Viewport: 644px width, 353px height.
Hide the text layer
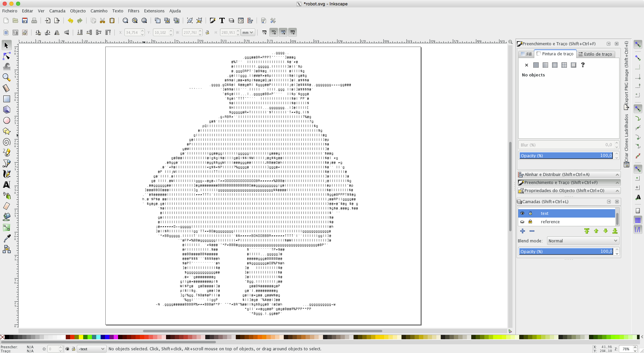pyautogui.click(x=523, y=213)
